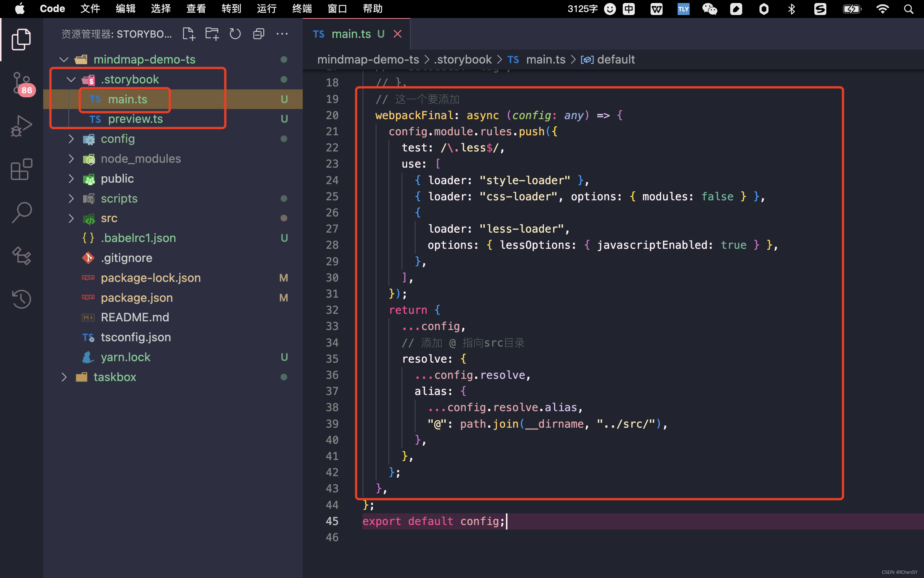Click the New Folder icon
Viewport: 924px width, 578px height.
(212, 34)
